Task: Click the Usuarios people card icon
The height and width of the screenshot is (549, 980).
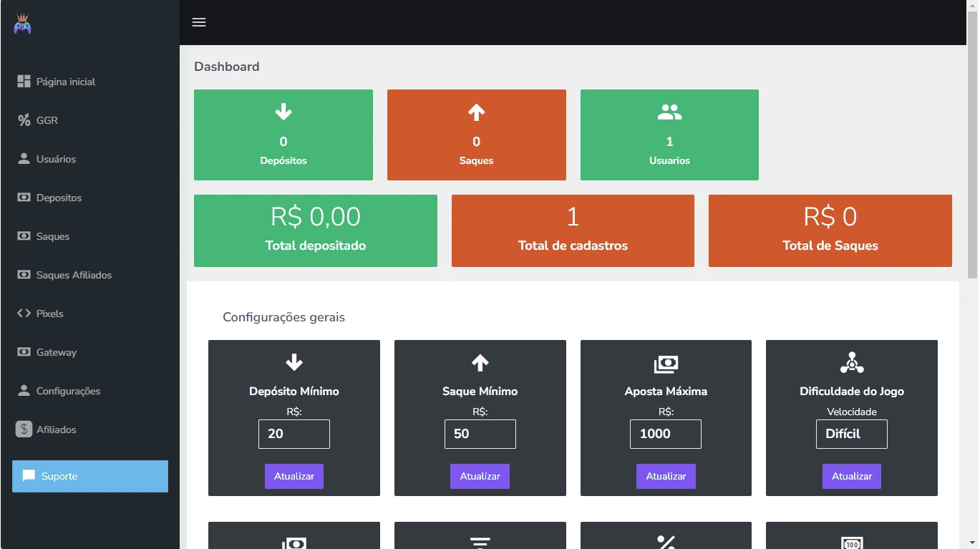Action: pos(669,112)
